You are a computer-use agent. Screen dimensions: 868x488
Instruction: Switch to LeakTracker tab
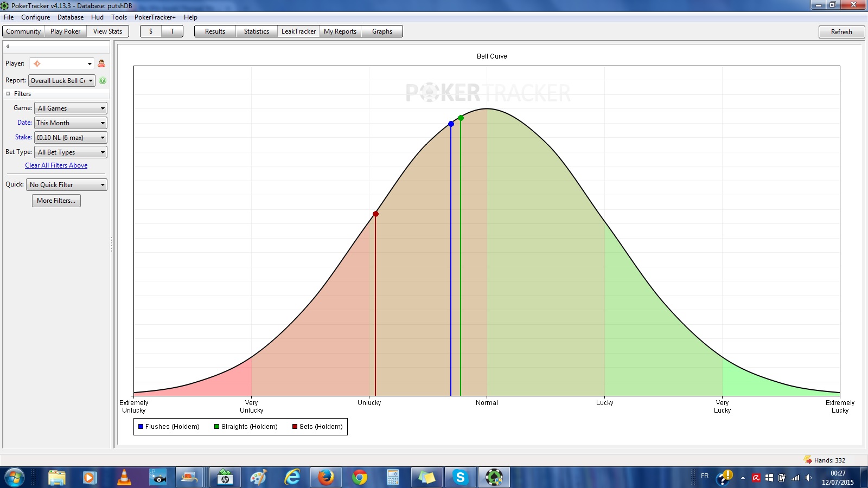298,31
